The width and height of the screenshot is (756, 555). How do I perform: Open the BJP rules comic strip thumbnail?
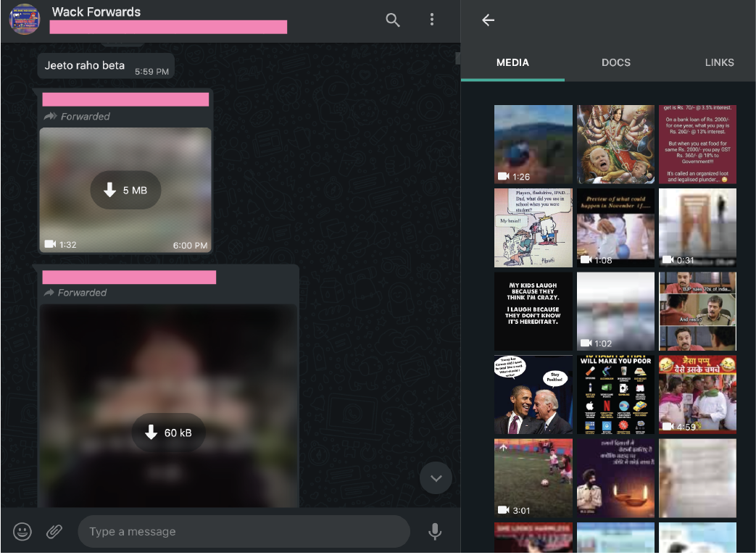point(698,312)
